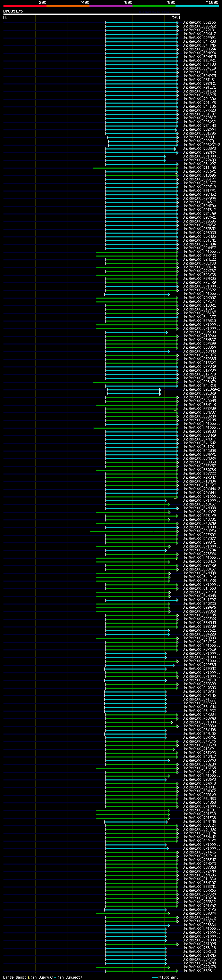Select the UniRef100_C7Z6D2 label
222x980 pixels.
click(x=199, y=535)
